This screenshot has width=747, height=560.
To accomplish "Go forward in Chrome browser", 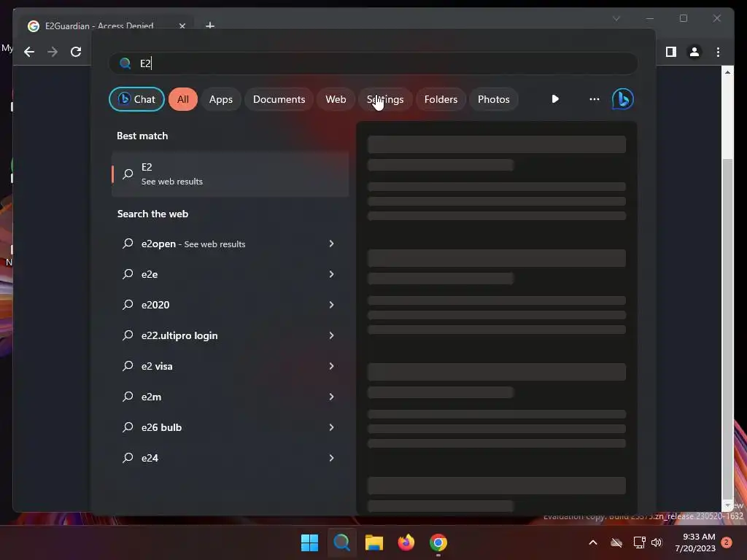I will click(x=53, y=52).
